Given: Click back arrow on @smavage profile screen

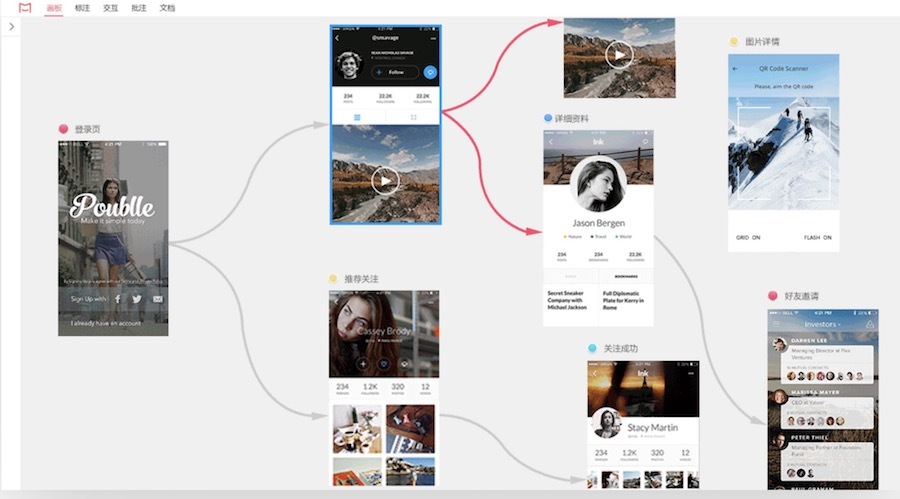Looking at the screenshot, I should (x=337, y=38).
